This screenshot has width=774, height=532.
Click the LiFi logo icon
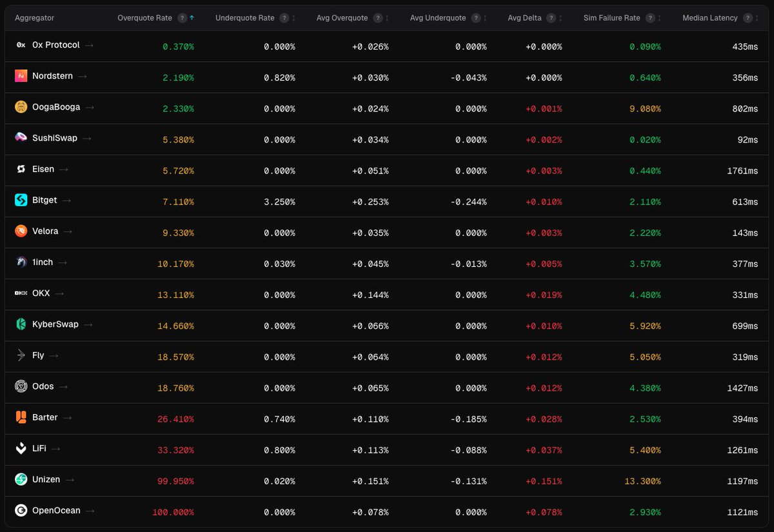21,449
